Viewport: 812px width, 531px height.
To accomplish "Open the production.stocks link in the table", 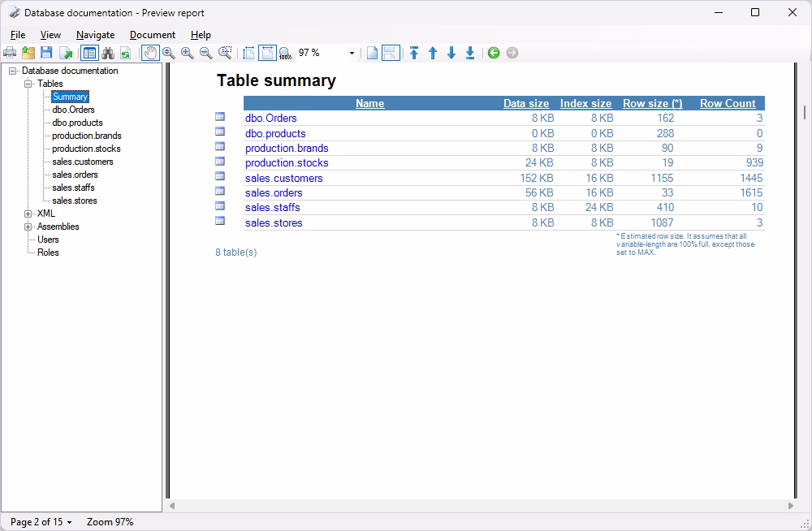I will coord(287,162).
